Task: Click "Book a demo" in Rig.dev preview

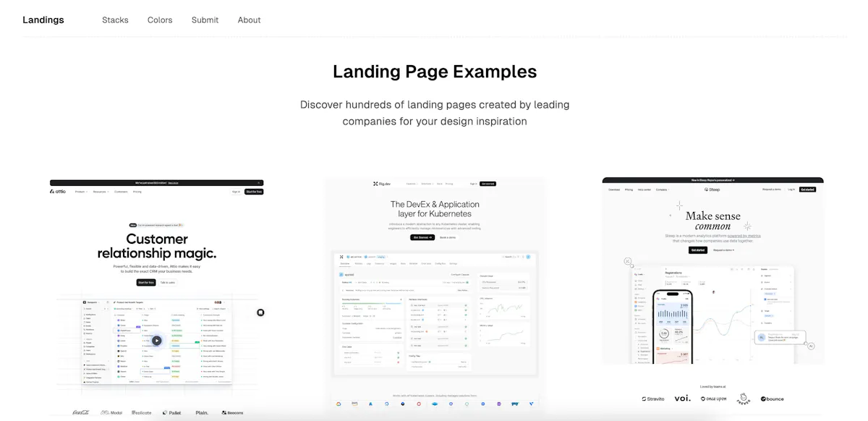Action: (x=448, y=237)
